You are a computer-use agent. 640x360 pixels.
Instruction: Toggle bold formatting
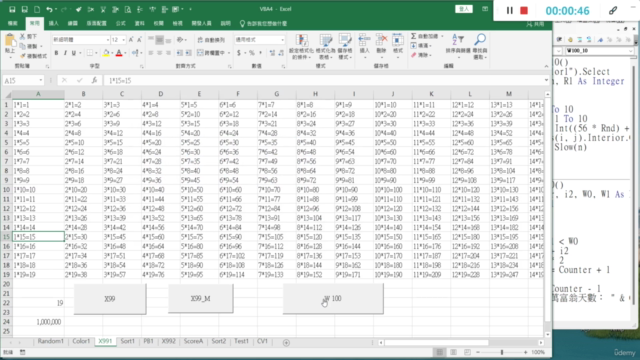tap(56, 53)
